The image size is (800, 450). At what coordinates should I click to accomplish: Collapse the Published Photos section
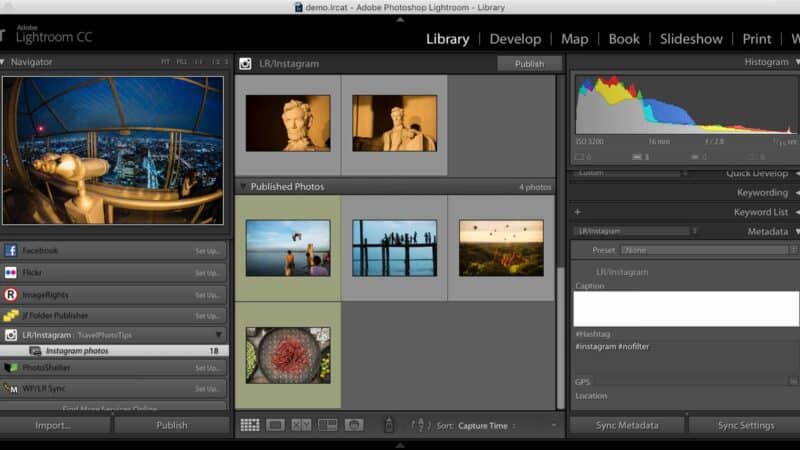pos(243,187)
